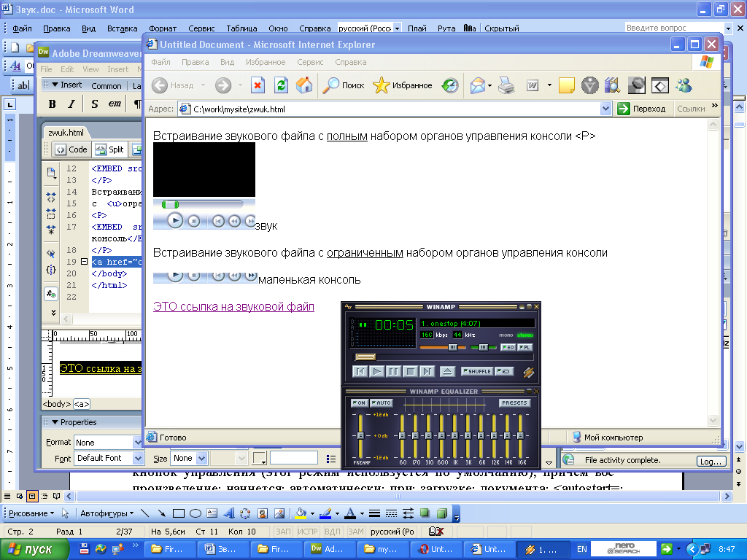Image resolution: width=747 pixels, height=560 pixels.
Task: Select zwuk.html tab in Dreamweaver
Action: (x=66, y=133)
